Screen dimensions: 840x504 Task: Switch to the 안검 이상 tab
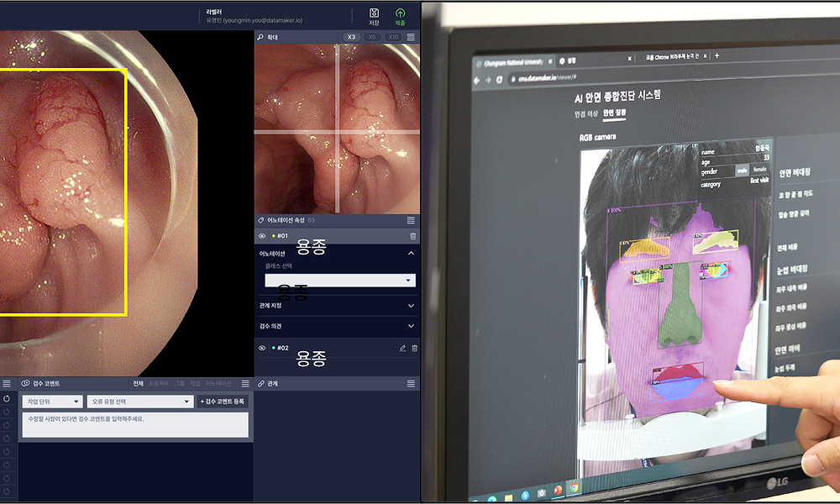586,114
